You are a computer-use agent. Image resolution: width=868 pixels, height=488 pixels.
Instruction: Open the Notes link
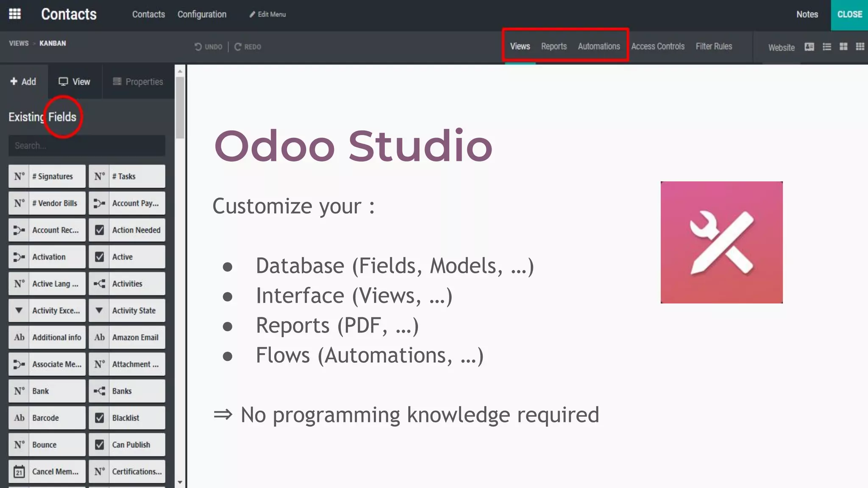[807, 14]
